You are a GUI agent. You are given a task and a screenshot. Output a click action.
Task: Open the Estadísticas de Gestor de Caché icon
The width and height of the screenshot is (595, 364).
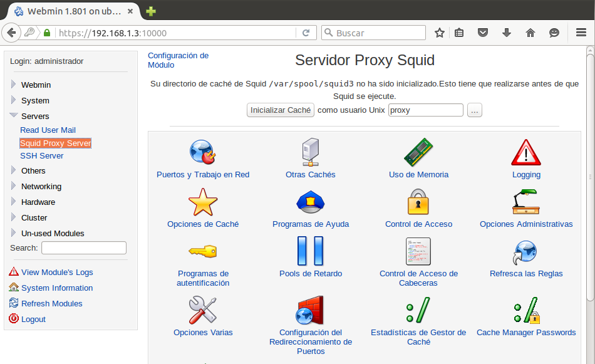(x=418, y=310)
